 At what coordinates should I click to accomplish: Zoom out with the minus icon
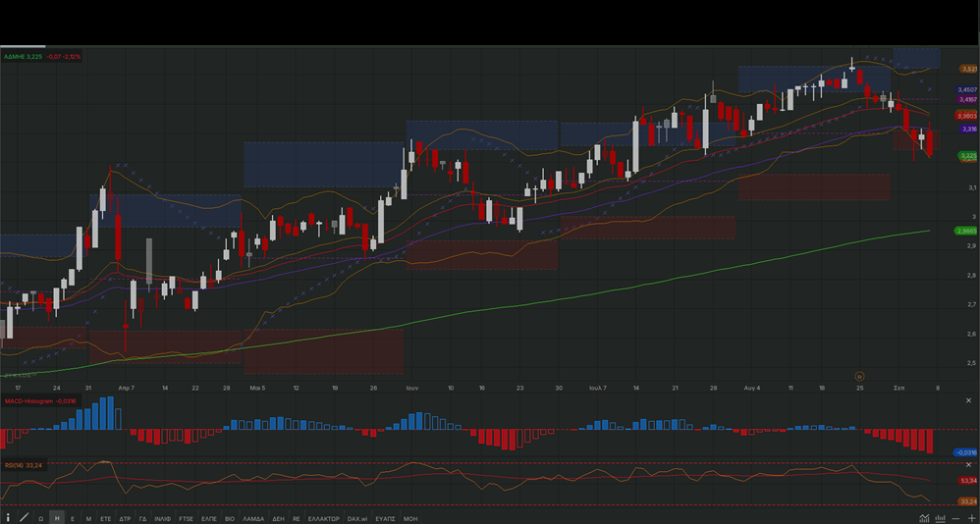[955, 518]
